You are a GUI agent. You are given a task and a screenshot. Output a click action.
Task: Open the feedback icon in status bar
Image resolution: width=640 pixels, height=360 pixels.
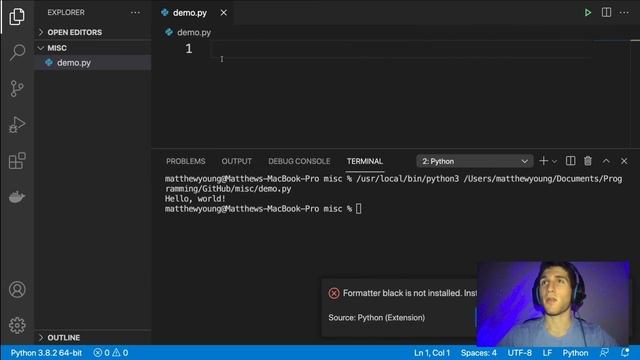[604, 353]
